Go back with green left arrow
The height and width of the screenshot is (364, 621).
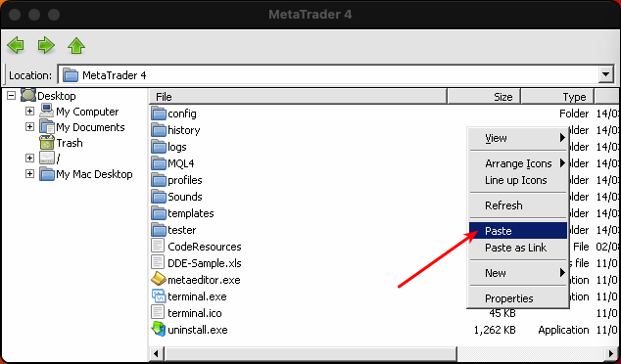click(x=16, y=45)
